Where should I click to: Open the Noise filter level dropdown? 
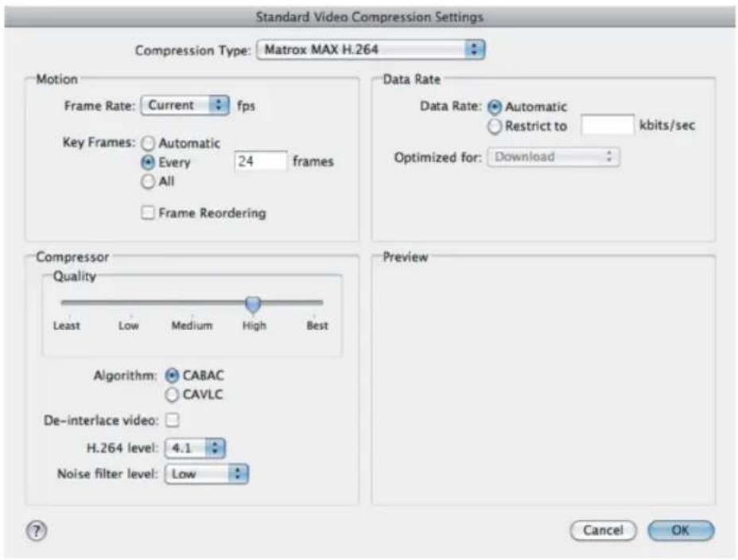(x=206, y=473)
